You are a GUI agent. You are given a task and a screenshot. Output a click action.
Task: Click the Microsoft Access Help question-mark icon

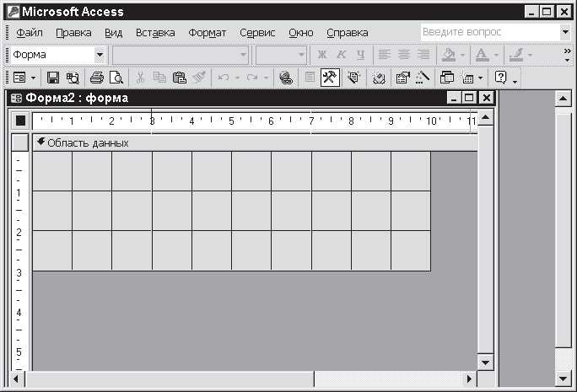coord(500,78)
